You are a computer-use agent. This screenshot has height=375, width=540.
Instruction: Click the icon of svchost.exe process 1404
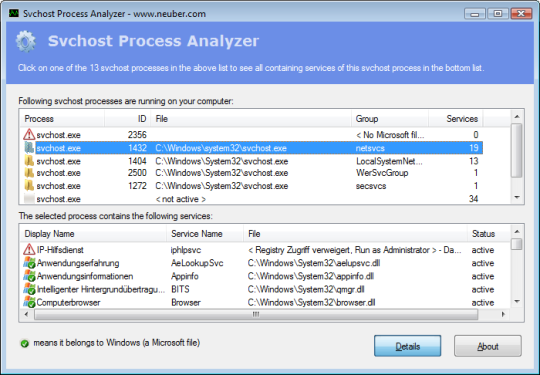coord(29,161)
